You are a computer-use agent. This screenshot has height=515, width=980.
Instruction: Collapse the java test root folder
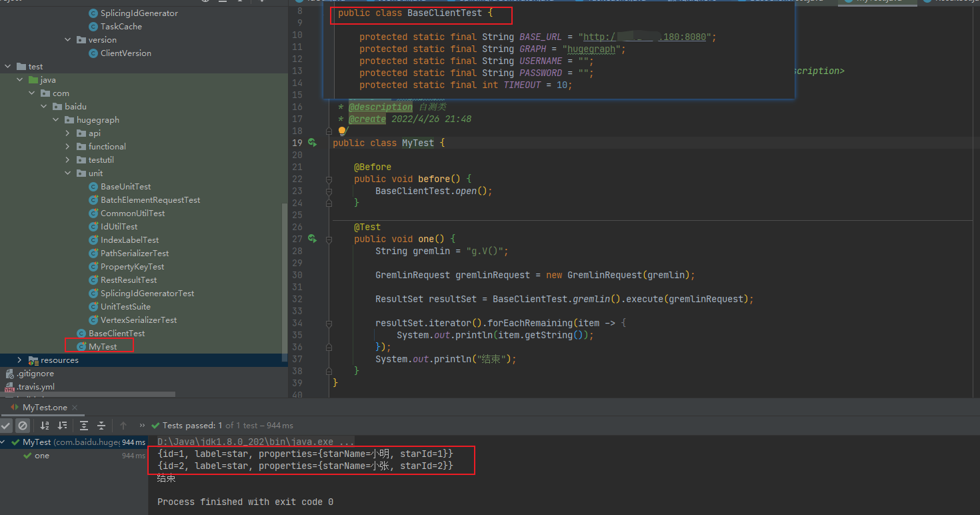20,79
